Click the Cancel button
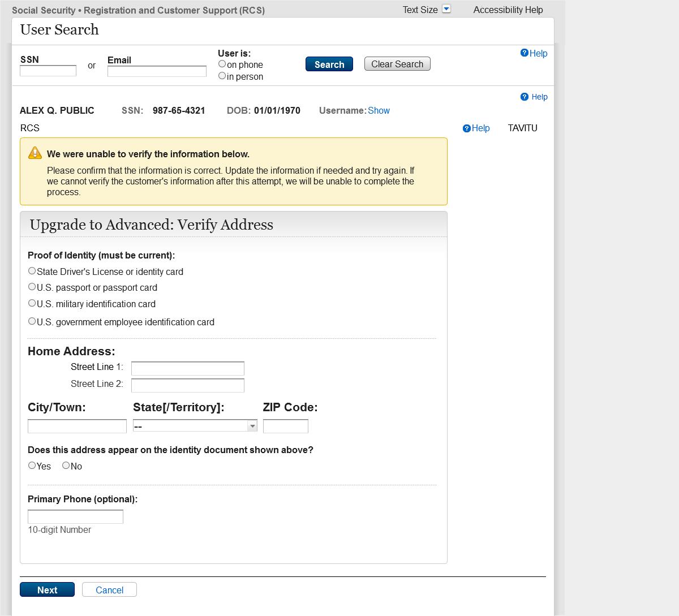Screen dimensions: 679x616 pos(109,590)
